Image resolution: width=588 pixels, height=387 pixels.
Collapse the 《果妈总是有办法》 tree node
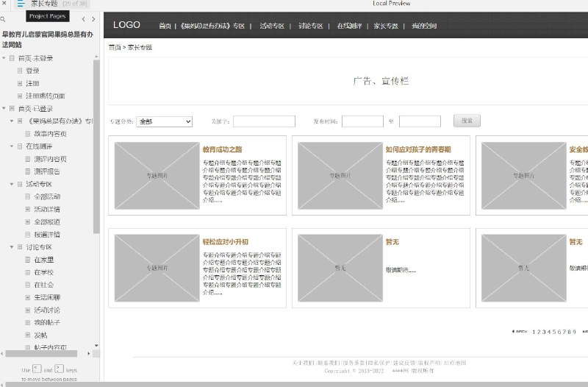(x=12, y=121)
